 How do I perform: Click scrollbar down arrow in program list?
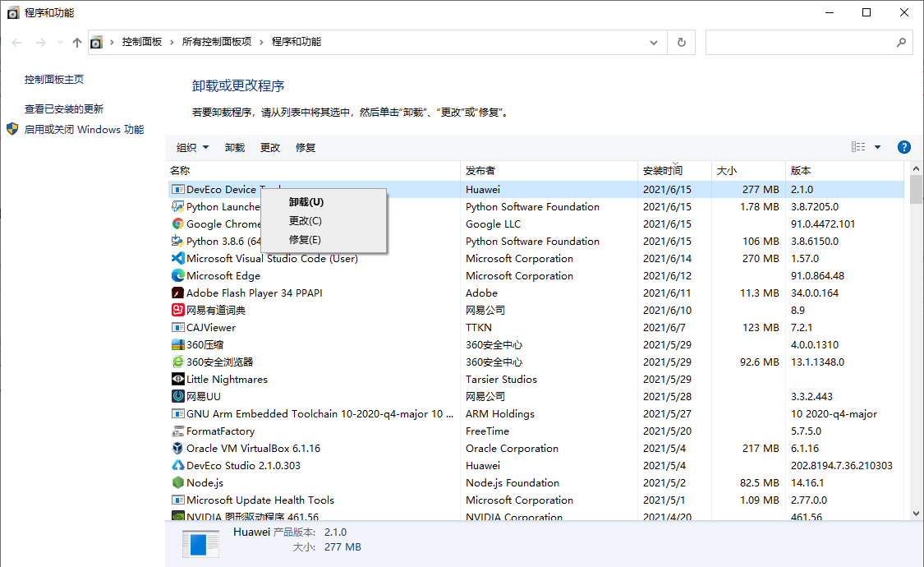click(x=916, y=514)
